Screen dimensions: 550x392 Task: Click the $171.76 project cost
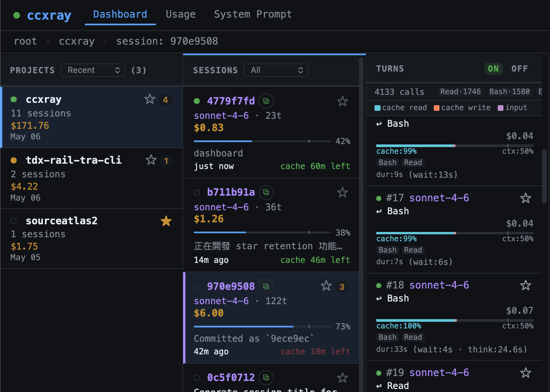coord(30,125)
